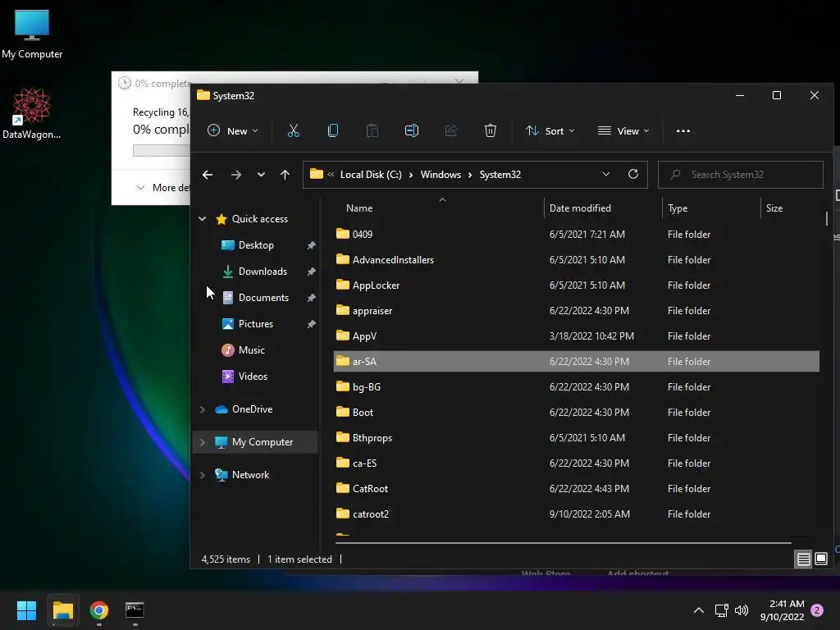Expand the OneDrive tree node
Screen dimensions: 840x630
coord(203,409)
